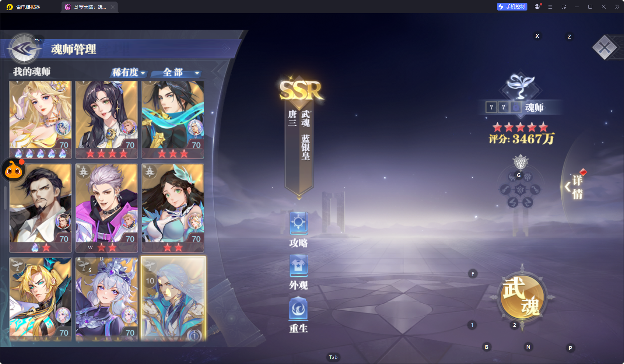
Task: Expand the emulator side toolbar double-arrow
Action: click(x=617, y=7)
